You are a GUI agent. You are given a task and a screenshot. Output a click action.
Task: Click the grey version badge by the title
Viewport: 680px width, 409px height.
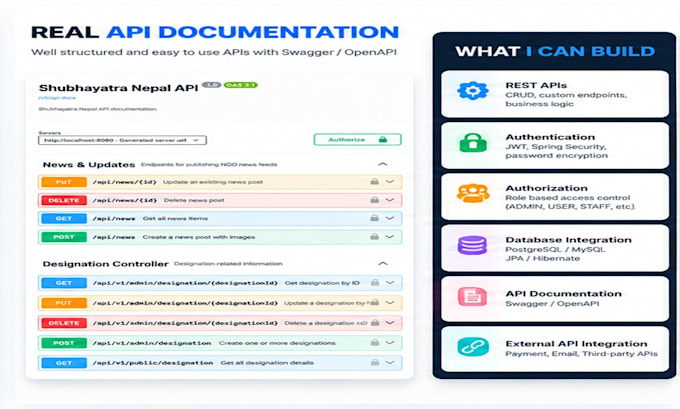[211, 85]
